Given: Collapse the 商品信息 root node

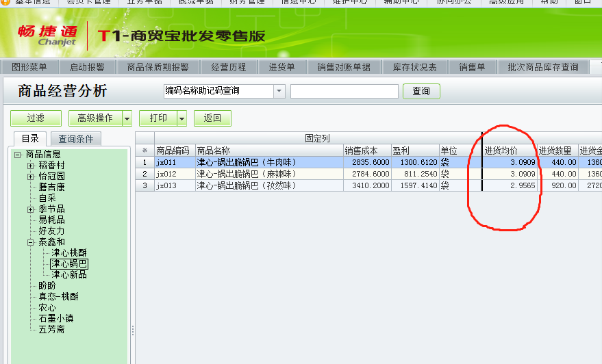Looking at the screenshot, I should tap(17, 155).
